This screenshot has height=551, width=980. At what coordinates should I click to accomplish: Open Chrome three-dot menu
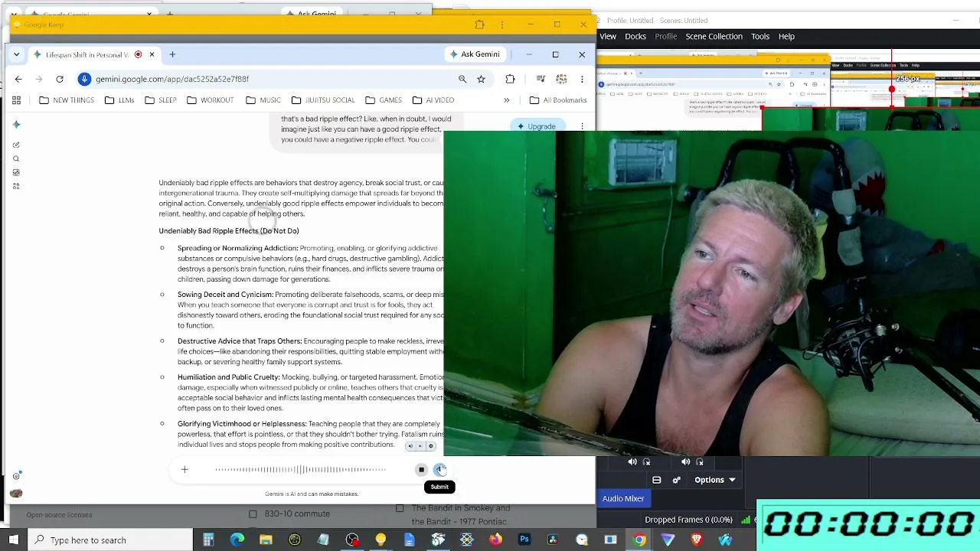pos(582,79)
